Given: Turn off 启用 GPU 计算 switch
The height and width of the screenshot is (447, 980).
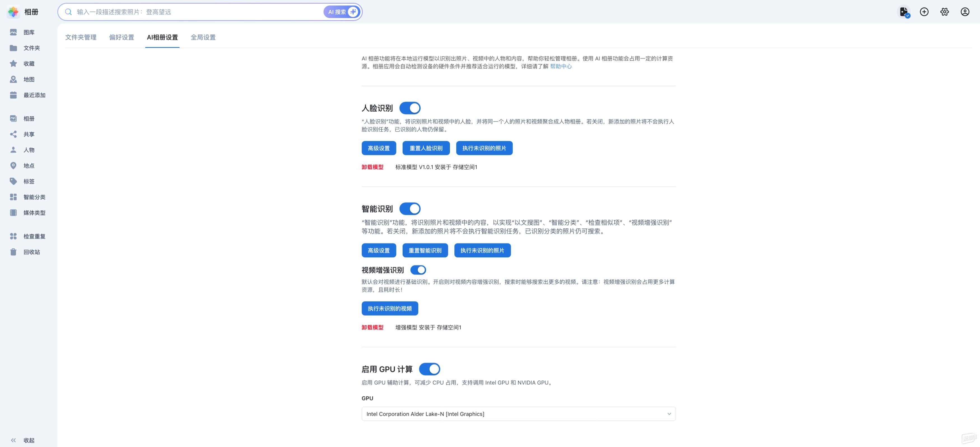Looking at the screenshot, I should [430, 369].
